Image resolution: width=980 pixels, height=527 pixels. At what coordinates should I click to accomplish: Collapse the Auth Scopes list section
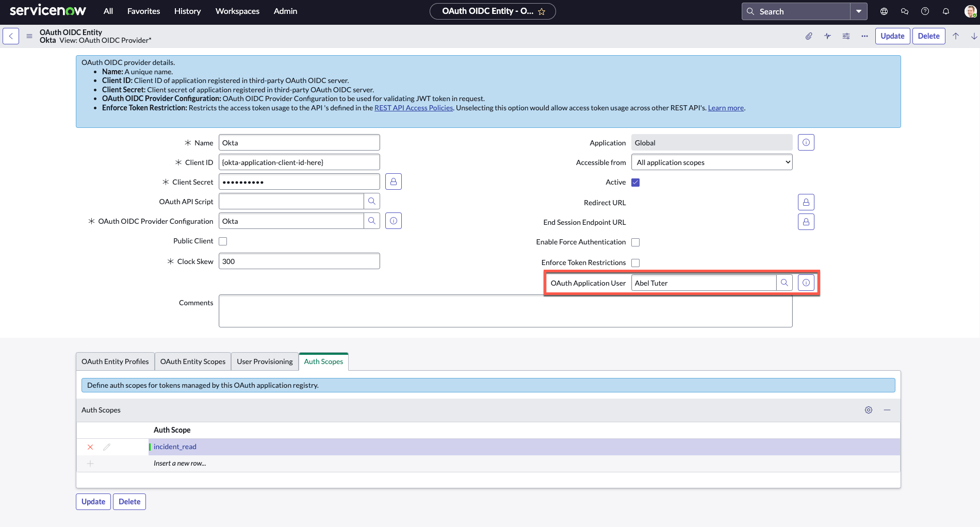click(x=887, y=410)
